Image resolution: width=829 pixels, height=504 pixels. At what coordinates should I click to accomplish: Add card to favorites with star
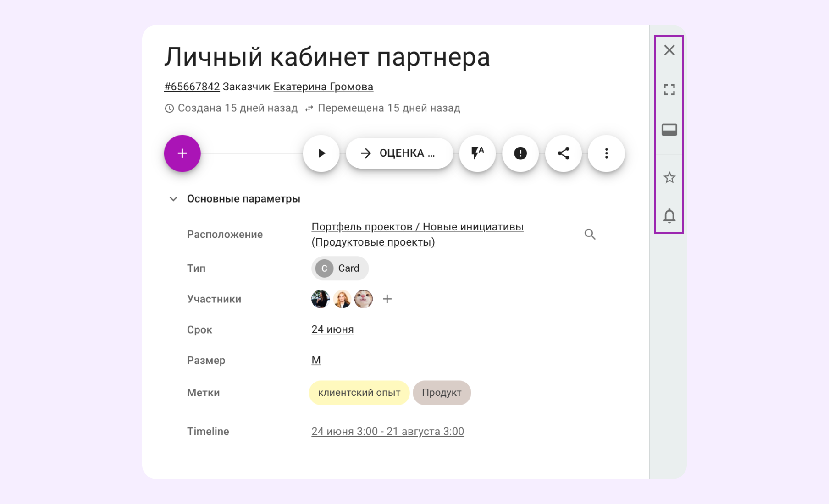click(669, 177)
